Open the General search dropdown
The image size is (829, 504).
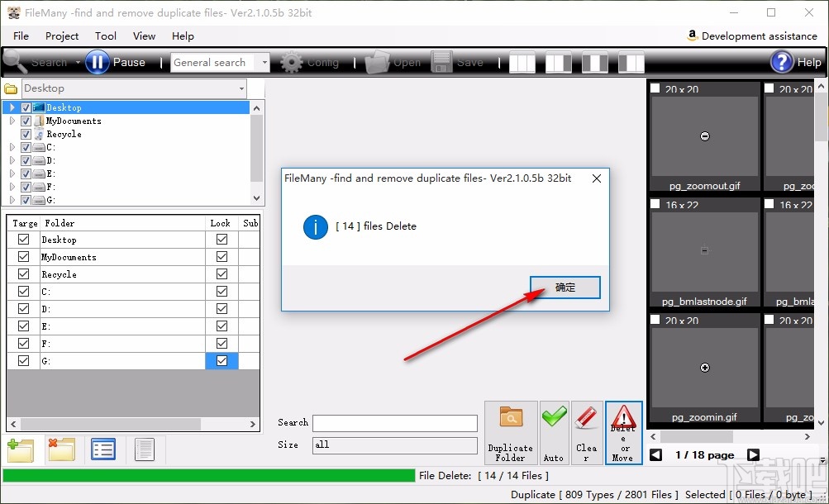pos(264,62)
